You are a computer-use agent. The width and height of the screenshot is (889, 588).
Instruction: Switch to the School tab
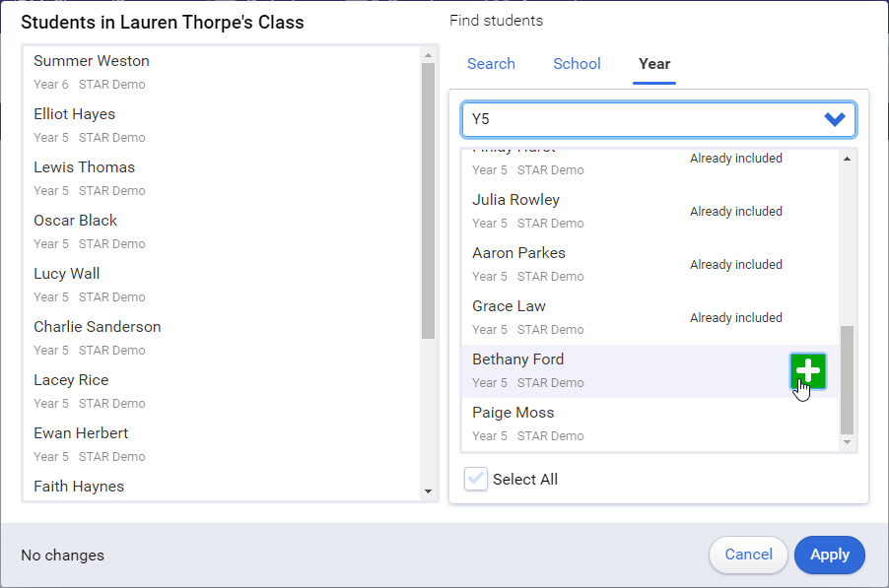coord(577,63)
